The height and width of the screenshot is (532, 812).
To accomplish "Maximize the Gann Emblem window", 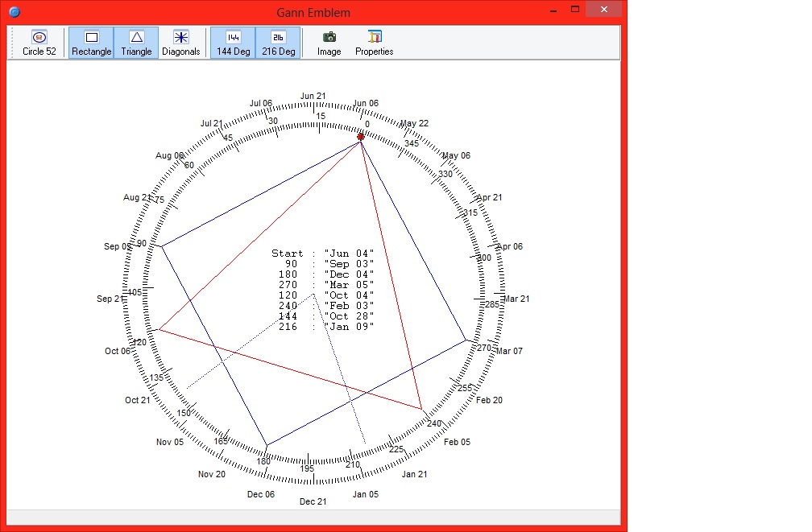I will coord(575,10).
